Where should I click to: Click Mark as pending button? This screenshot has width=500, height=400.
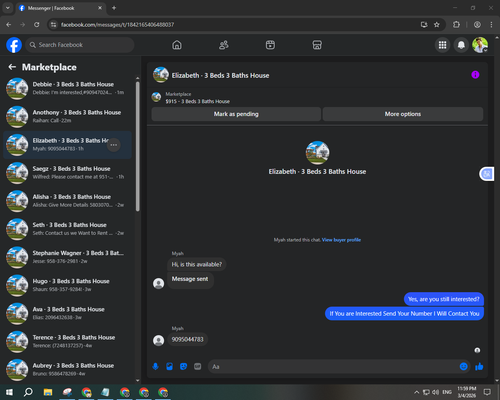click(x=236, y=114)
